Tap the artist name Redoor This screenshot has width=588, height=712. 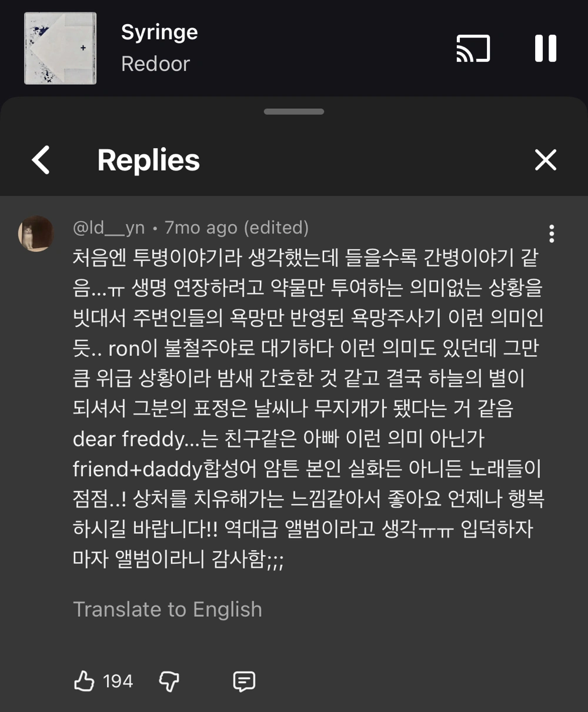point(155,63)
